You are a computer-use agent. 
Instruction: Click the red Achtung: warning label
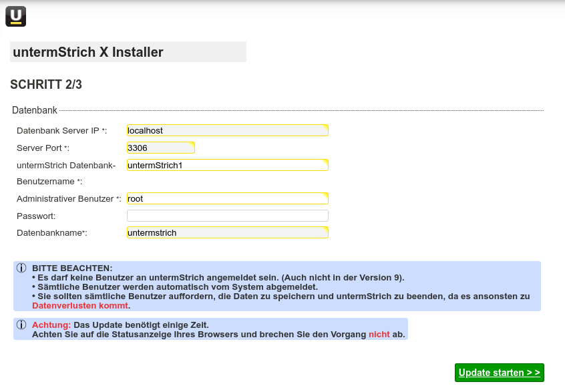(51, 325)
